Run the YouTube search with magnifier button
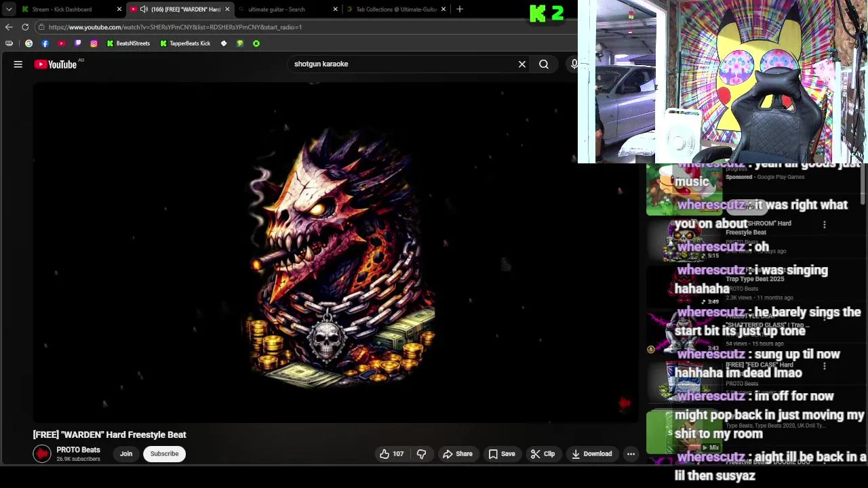Viewport: 868px width, 488px height. [544, 64]
